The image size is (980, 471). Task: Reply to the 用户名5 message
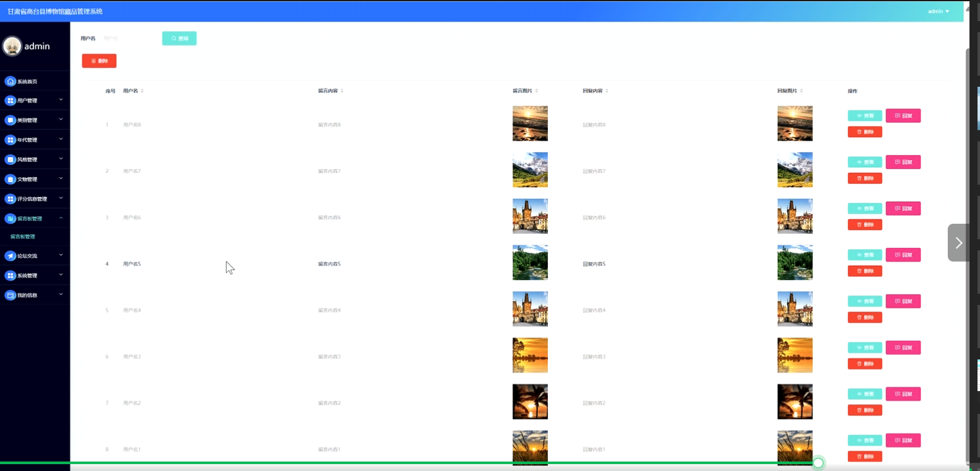(903, 255)
